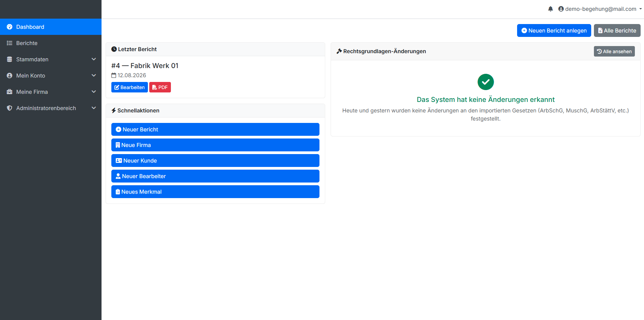The height and width of the screenshot is (320, 644).
Task: Select the Stammdaten menu label
Action: (32, 59)
